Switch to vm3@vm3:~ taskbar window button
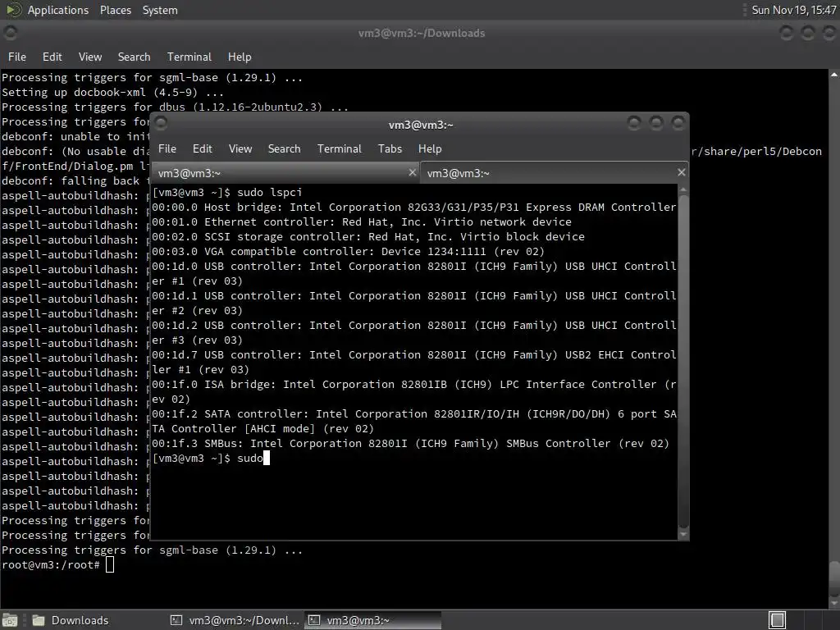This screenshot has height=630, width=840. click(x=373, y=620)
